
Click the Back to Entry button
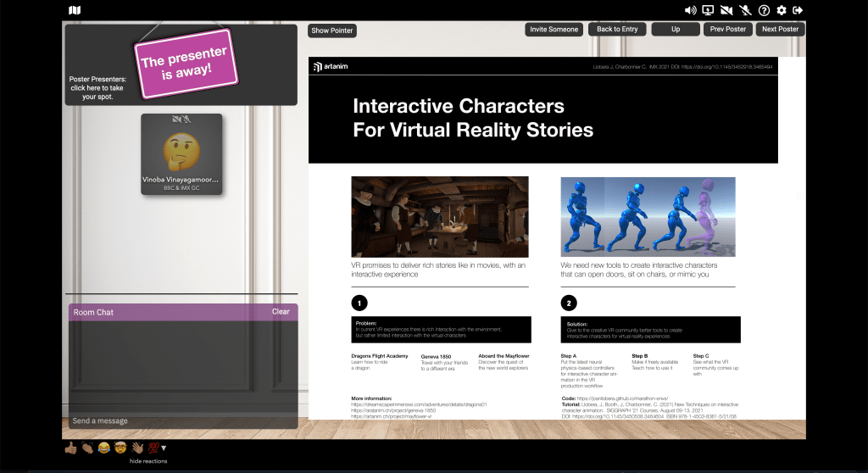point(617,29)
